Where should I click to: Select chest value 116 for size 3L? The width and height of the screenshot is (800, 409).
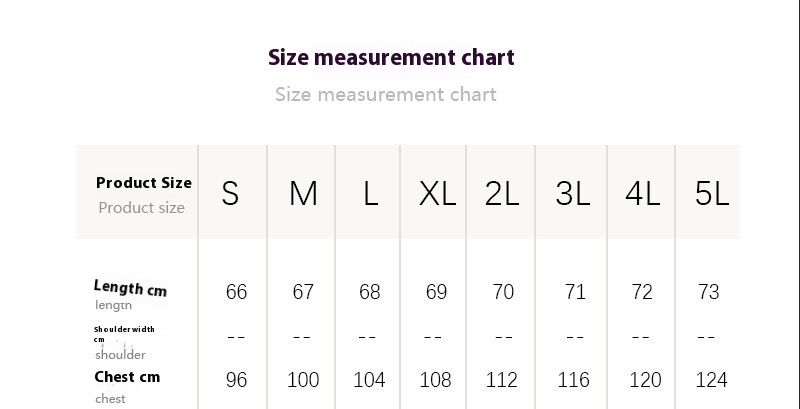click(574, 380)
